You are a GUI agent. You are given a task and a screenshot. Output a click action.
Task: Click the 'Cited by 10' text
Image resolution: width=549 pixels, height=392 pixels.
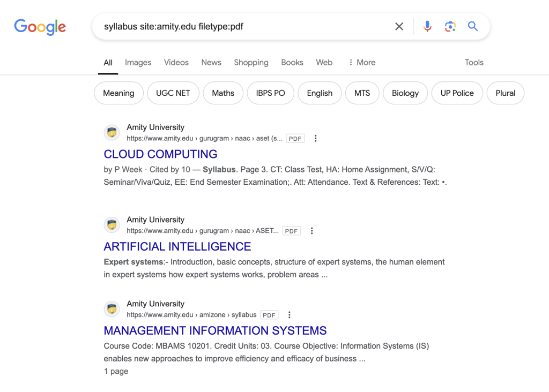pos(170,170)
